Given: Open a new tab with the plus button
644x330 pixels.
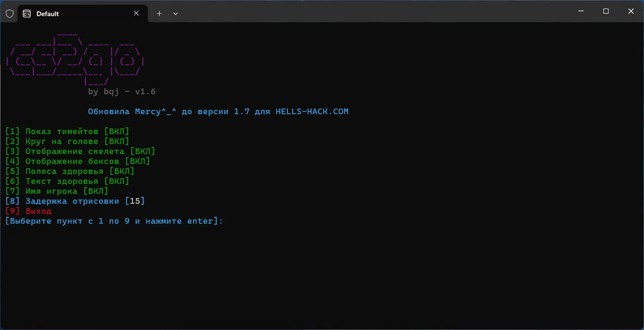Looking at the screenshot, I should pyautogui.click(x=159, y=14).
